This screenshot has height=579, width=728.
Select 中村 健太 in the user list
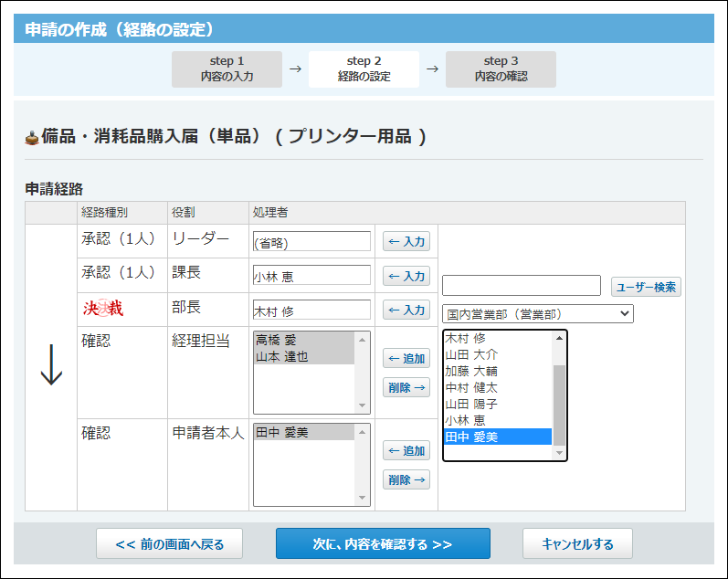(498, 387)
